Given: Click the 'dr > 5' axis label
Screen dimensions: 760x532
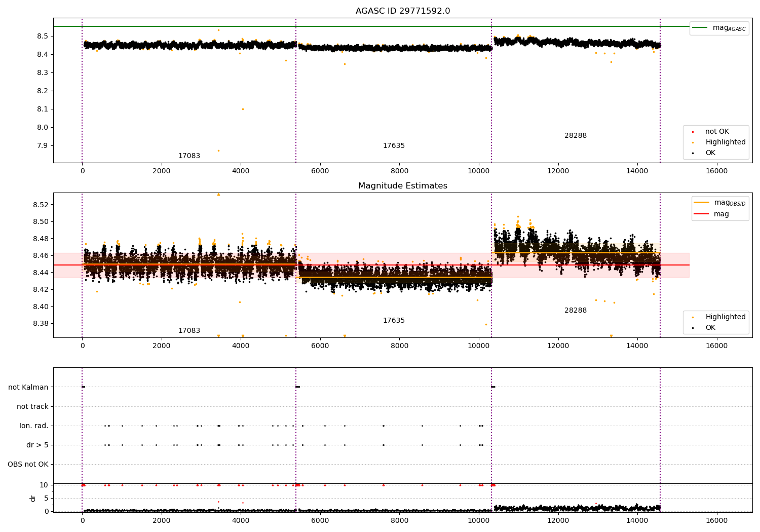Looking at the screenshot, I should click(37, 445).
